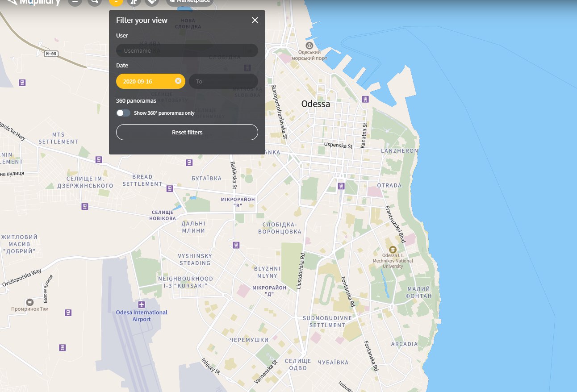
Task: Click the anchor icon at Odesa sea port
Action: coord(309,45)
